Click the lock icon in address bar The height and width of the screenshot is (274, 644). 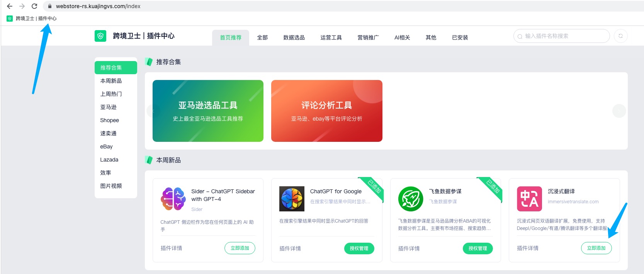(49, 6)
